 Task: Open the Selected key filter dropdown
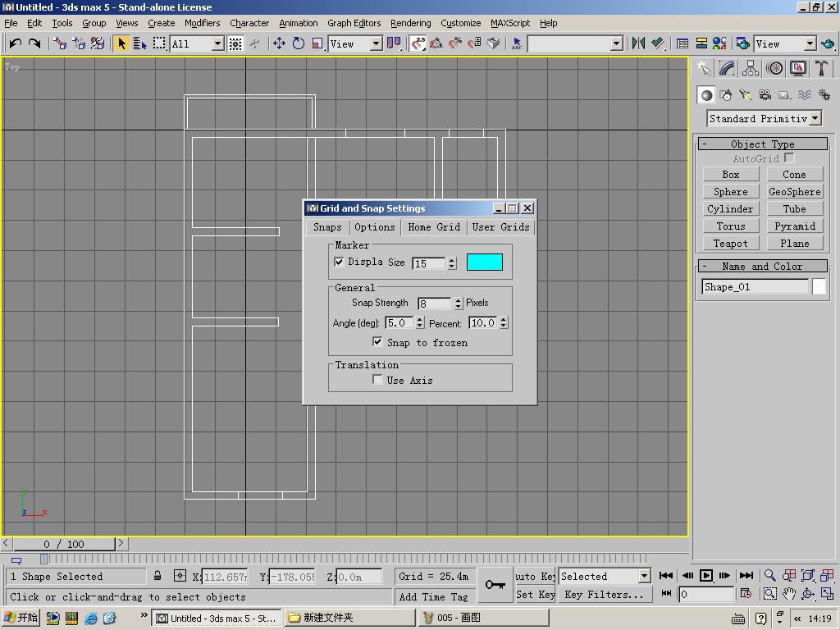(x=645, y=577)
